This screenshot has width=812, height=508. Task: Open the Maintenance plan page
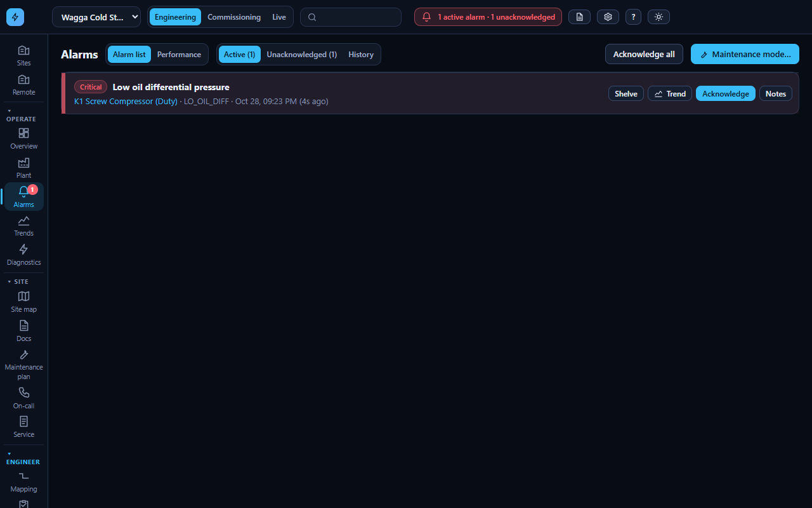tap(23, 364)
